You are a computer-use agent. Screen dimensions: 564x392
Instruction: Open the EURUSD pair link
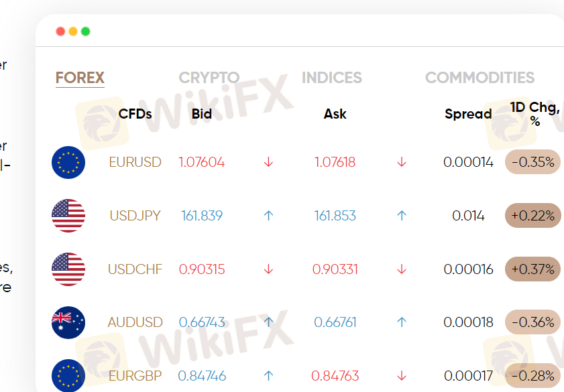(135, 162)
